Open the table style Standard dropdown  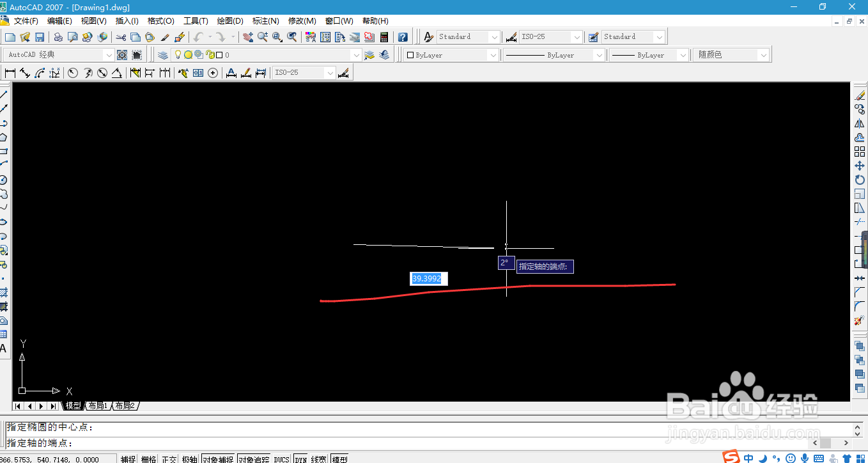pos(660,37)
